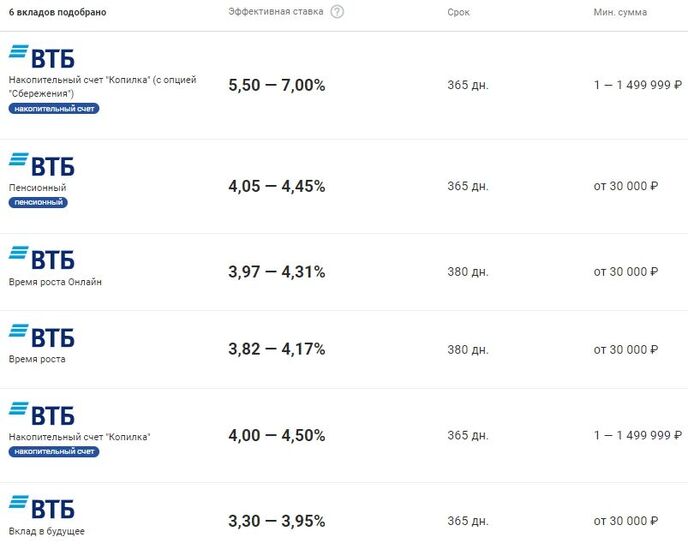Open Накопительный счет "Копилка" deposit
The height and width of the screenshot is (555, 688).
[x=79, y=437]
